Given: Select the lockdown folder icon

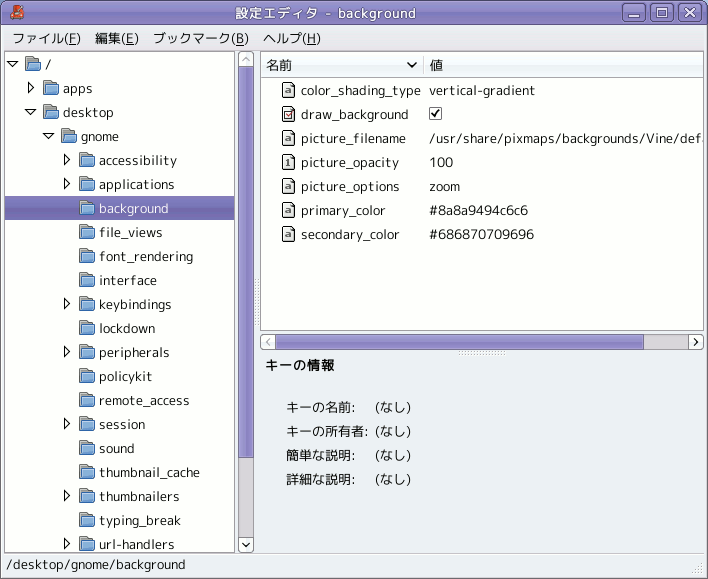Looking at the screenshot, I should (87, 328).
